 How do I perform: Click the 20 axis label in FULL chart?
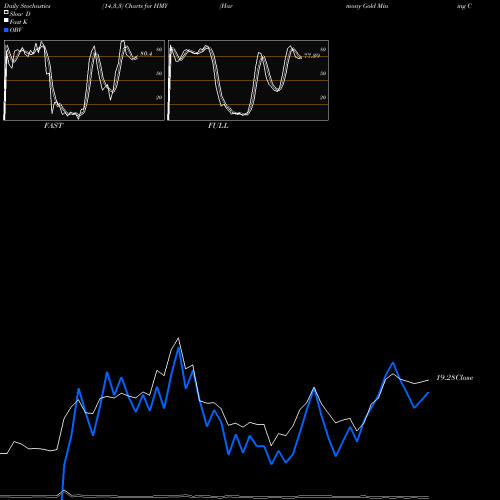pyautogui.click(x=323, y=97)
